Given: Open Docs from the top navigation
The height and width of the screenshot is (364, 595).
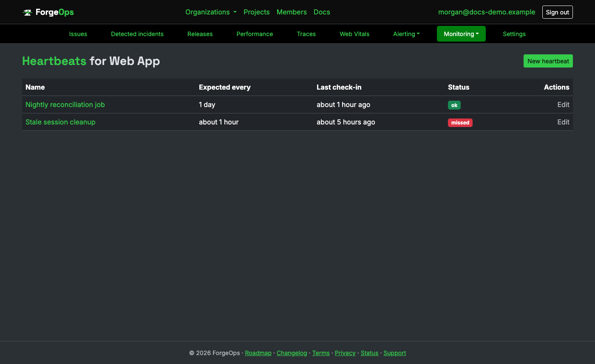Looking at the screenshot, I should pos(322,12).
